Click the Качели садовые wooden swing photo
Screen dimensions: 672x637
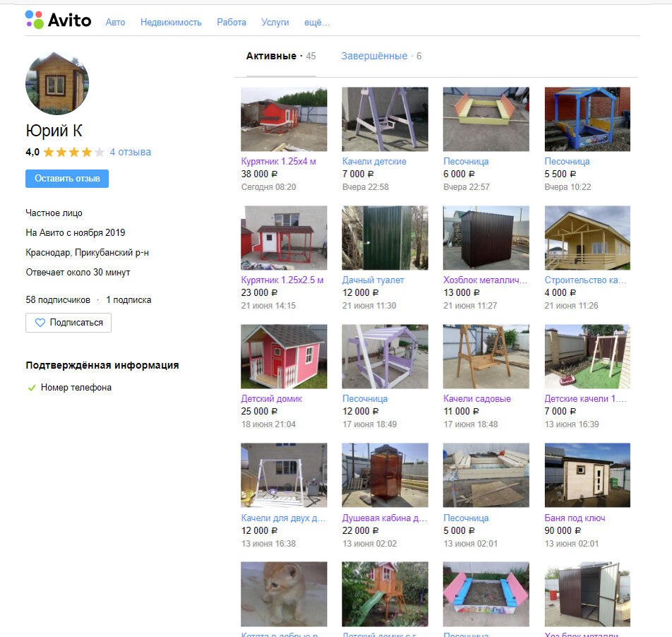point(486,357)
